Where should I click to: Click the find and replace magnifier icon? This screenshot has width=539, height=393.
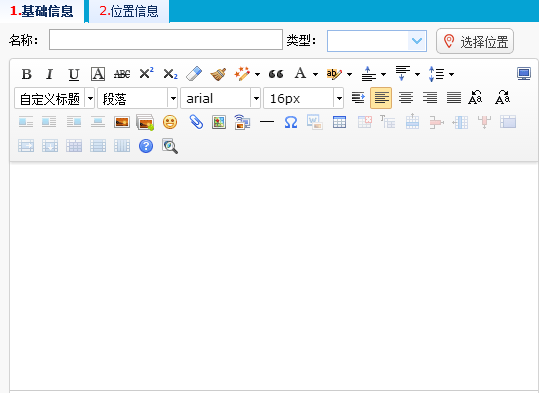[170, 146]
